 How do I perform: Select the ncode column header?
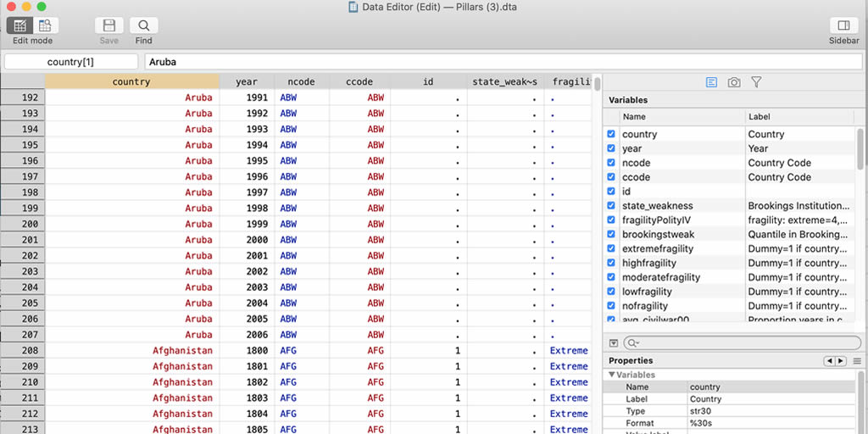pos(302,81)
